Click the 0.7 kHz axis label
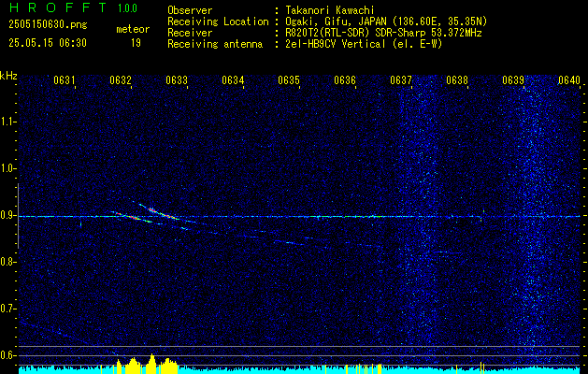Screen dimensions: 588x374 (7, 309)
